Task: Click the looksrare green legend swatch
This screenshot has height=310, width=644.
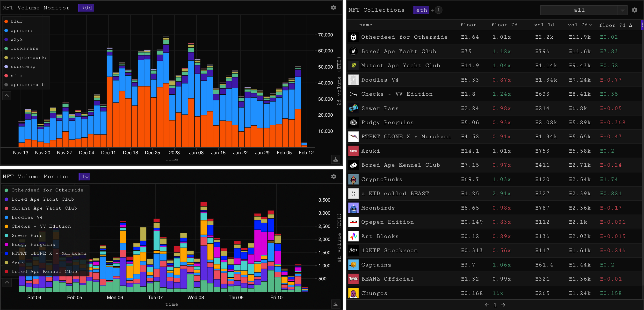Action: [6, 49]
